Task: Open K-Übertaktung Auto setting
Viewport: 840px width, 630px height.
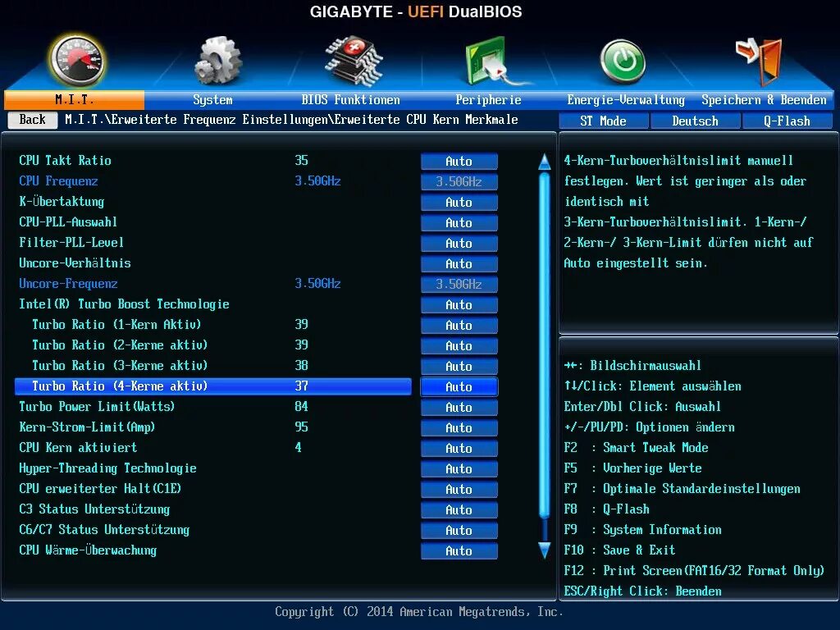Action: click(x=459, y=202)
